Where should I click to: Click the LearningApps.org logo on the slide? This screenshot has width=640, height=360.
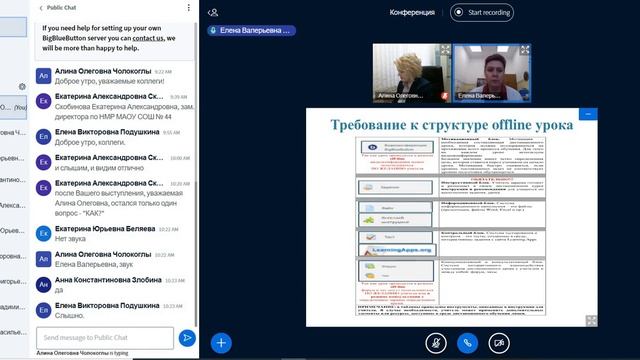click(398, 250)
